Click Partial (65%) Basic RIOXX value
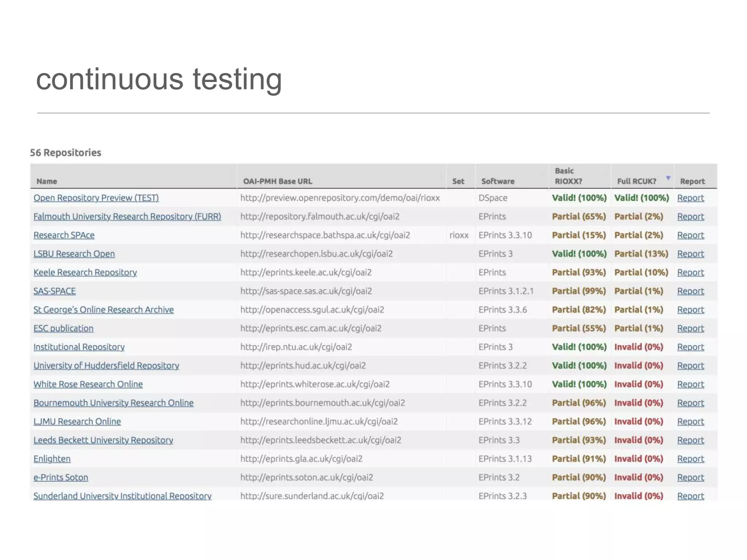Screen dimensions: 747x560 tap(579, 217)
